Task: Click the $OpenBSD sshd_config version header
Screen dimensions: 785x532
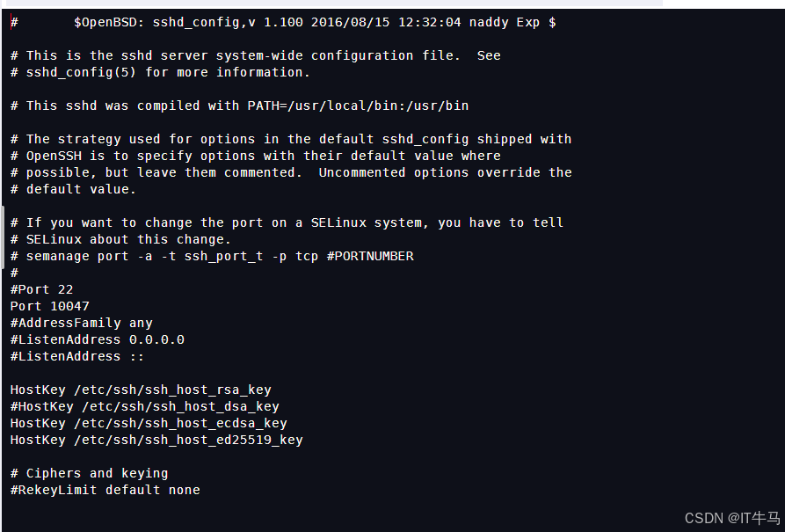Action: [315, 23]
